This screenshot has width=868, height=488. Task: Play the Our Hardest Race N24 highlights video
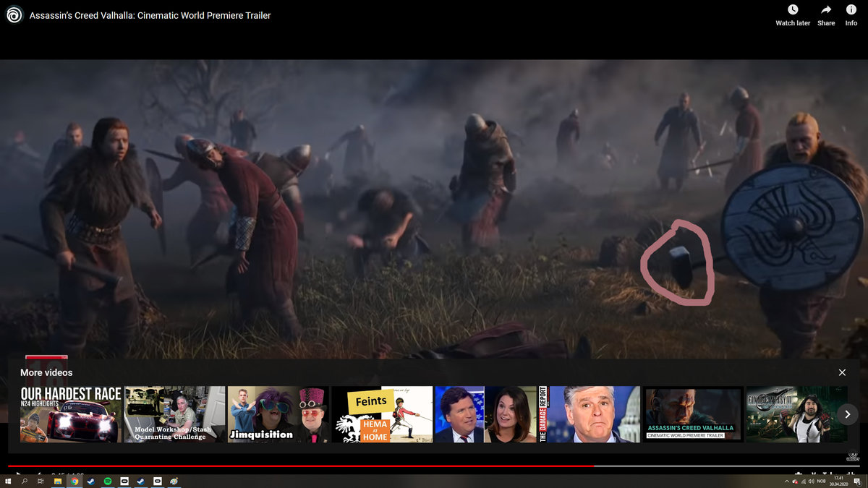tap(71, 414)
